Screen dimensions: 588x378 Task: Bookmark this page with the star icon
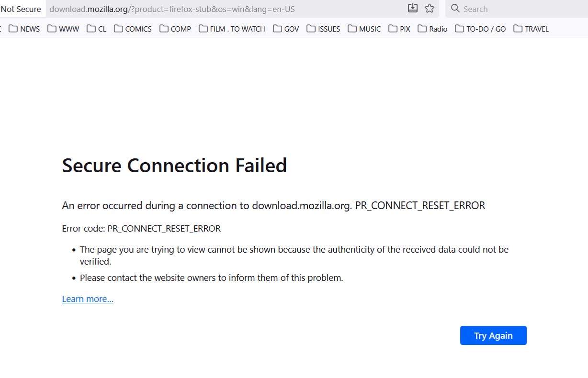click(x=430, y=8)
